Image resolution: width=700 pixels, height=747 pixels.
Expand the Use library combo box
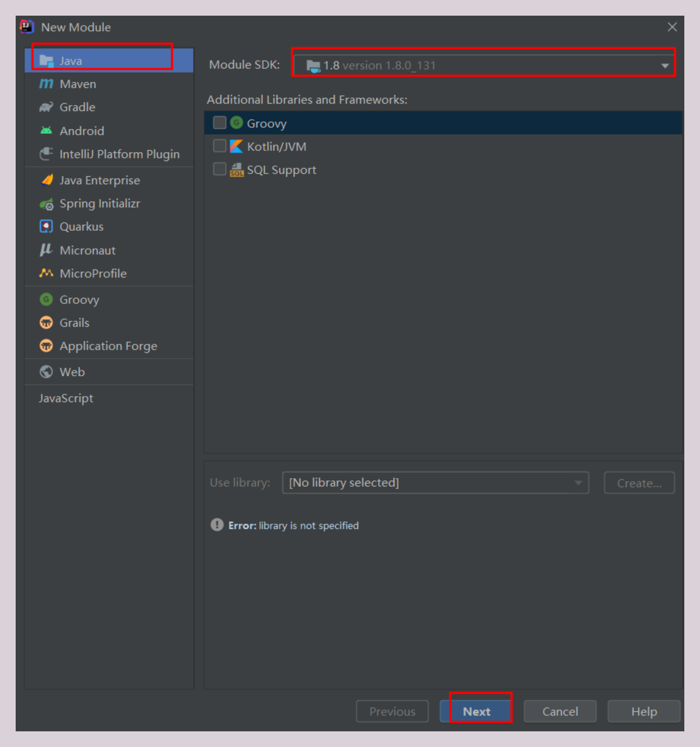435,482
